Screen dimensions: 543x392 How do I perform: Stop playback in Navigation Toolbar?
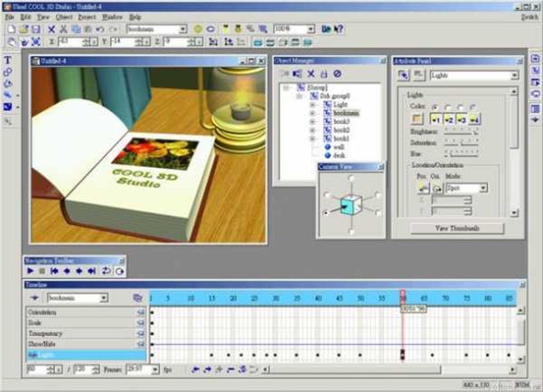pyautogui.click(x=42, y=271)
